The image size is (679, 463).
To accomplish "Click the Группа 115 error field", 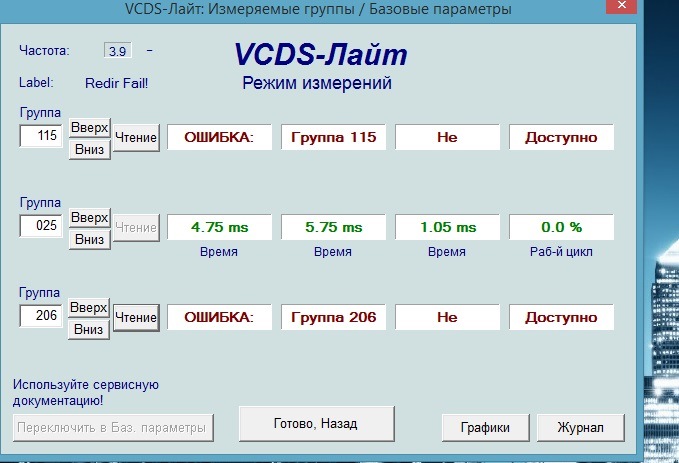I will (x=333, y=137).
